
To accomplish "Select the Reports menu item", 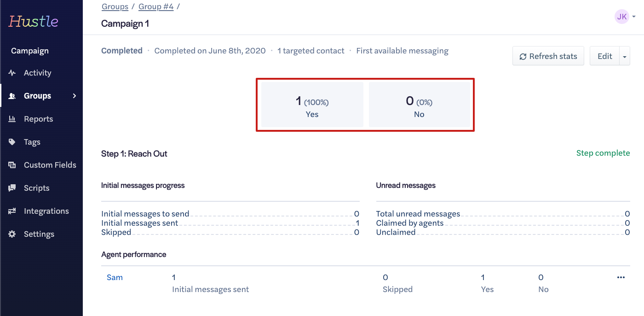I will [38, 119].
